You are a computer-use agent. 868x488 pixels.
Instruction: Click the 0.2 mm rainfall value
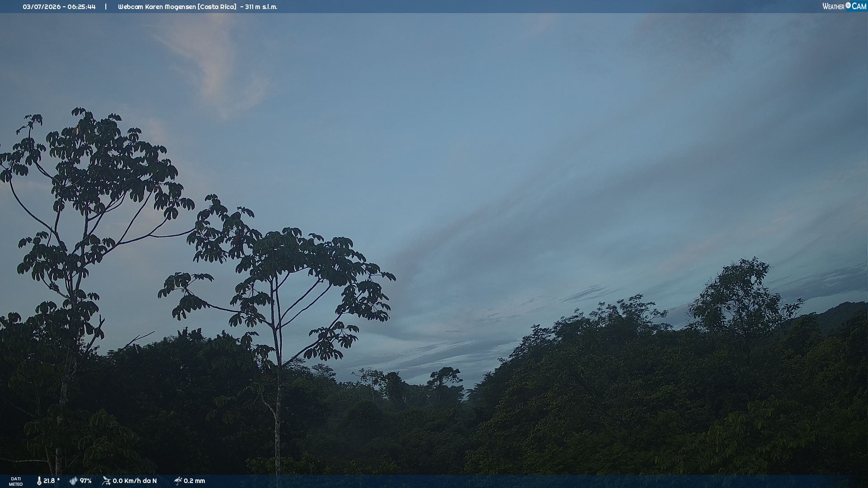[194, 481]
